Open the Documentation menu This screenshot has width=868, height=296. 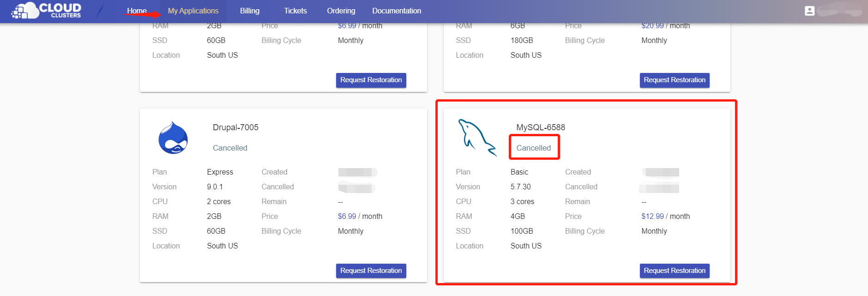pyautogui.click(x=397, y=11)
